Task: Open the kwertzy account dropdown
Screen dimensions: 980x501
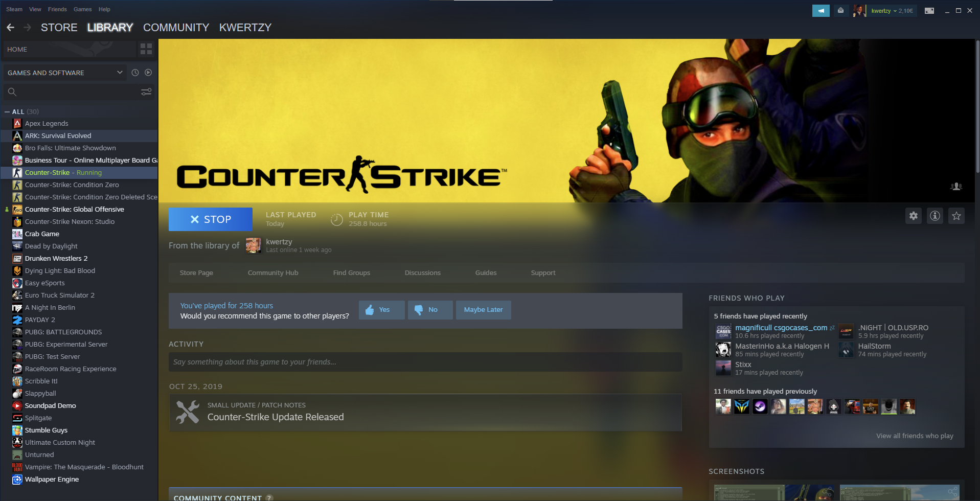Action: pos(892,11)
